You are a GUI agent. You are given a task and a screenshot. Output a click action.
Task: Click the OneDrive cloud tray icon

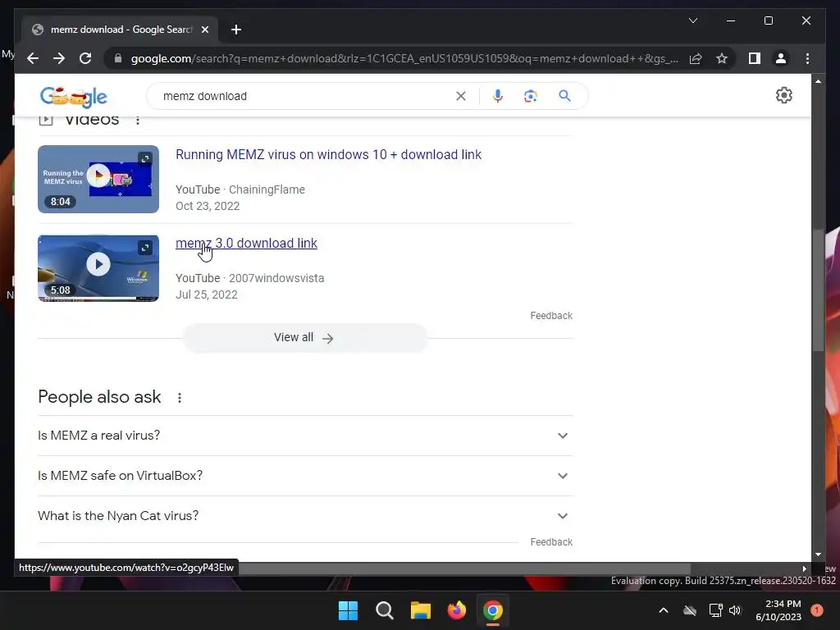click(x=690, y=610)
